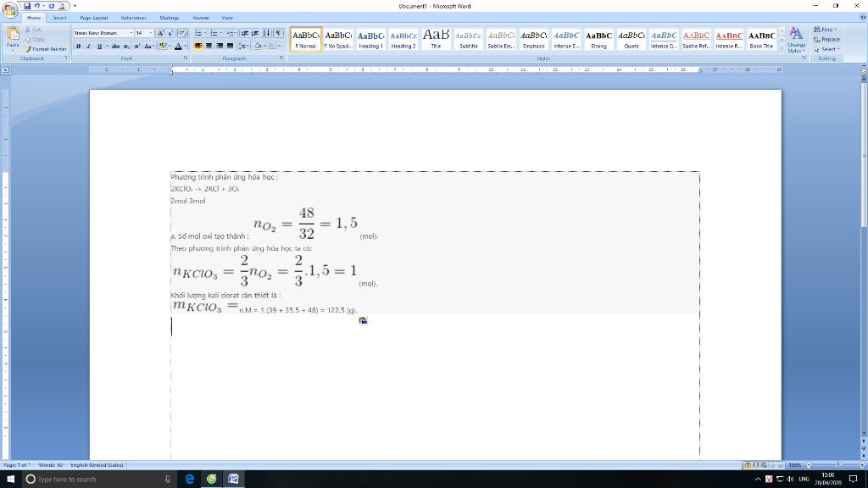The height and width of the screenshot is (488, 868).
Task: Decrease paragraph indent
Action: 245,33
